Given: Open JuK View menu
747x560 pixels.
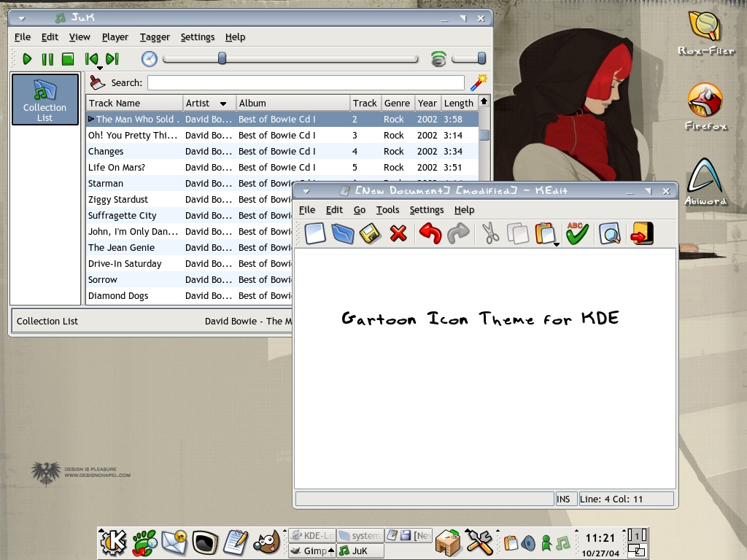Looking at the screenshot, I should pos(79,36).
